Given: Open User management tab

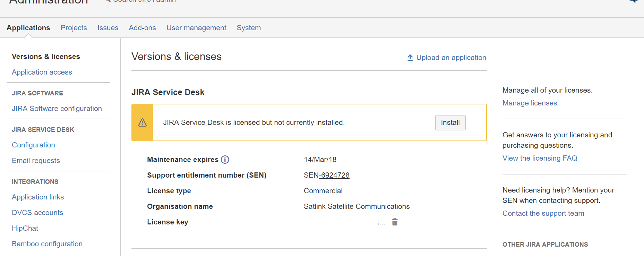Looking at the screenshot, I should 196,28.
